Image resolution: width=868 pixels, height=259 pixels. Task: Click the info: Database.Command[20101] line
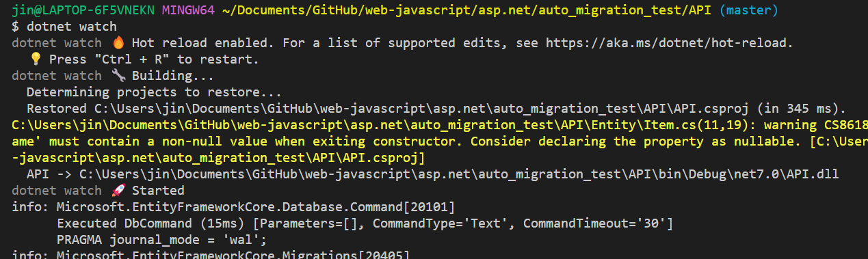(x=233, y=207)
